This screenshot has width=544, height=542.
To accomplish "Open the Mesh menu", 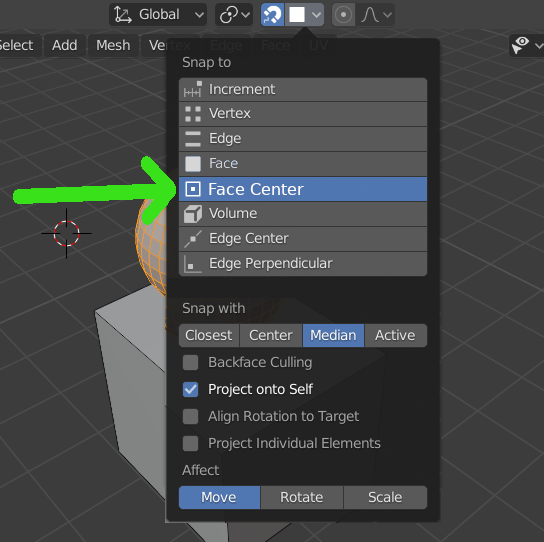I will (113, 45).
